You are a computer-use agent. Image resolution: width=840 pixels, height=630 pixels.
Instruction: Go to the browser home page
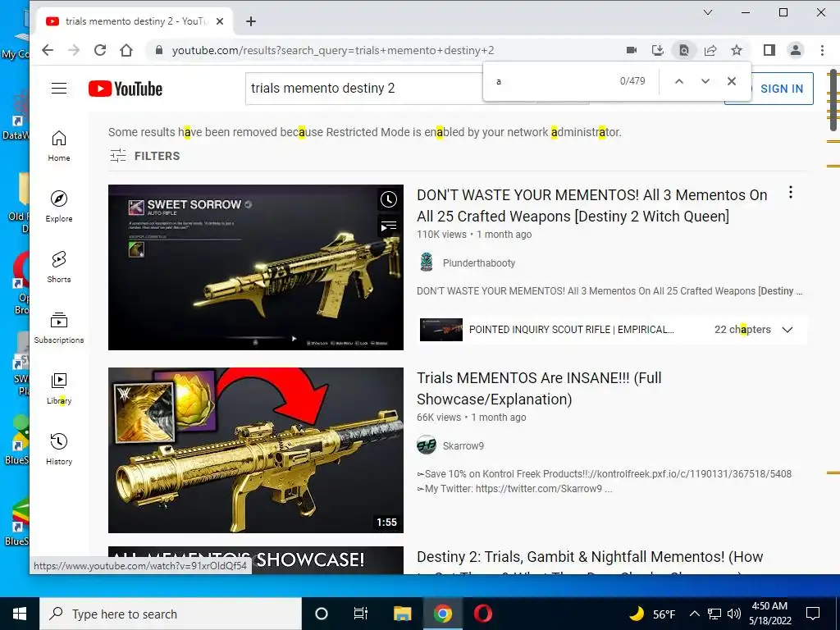pyautogui.click(x=126, y=50)
